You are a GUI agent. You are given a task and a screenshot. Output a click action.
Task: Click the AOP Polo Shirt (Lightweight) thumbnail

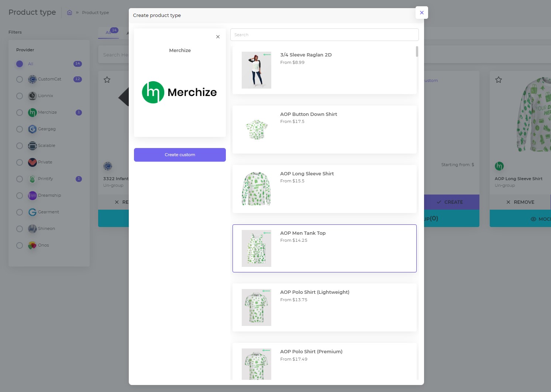click(x=256, y=307)
